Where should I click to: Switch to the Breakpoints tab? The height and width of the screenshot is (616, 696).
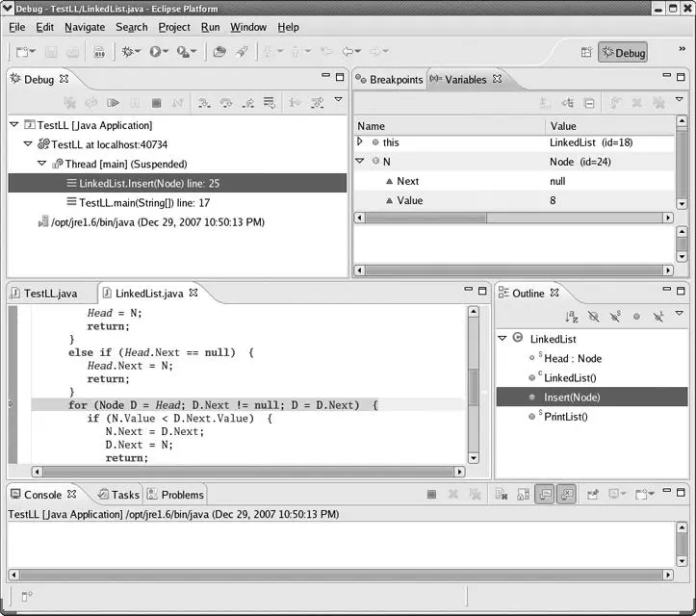[x=395, y=80]
